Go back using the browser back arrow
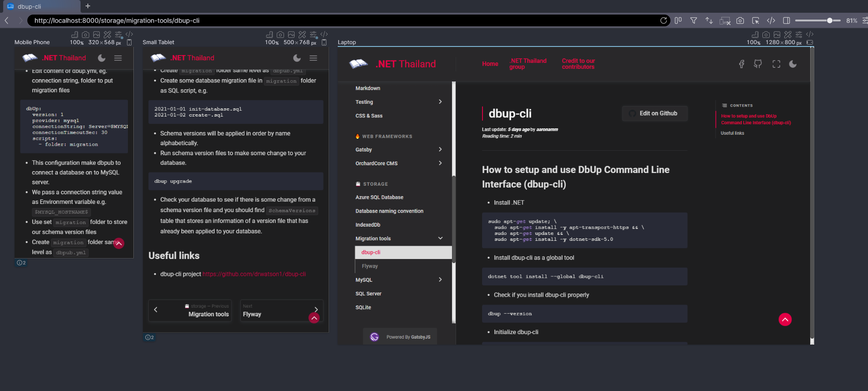This screenshot has width=868, height=391. tap(6, 20)
